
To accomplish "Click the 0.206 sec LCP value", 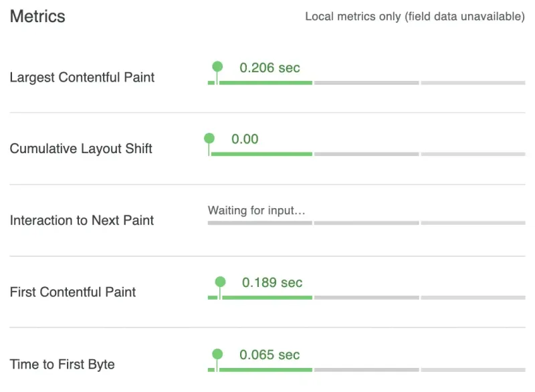I will (x=270, y=68).
